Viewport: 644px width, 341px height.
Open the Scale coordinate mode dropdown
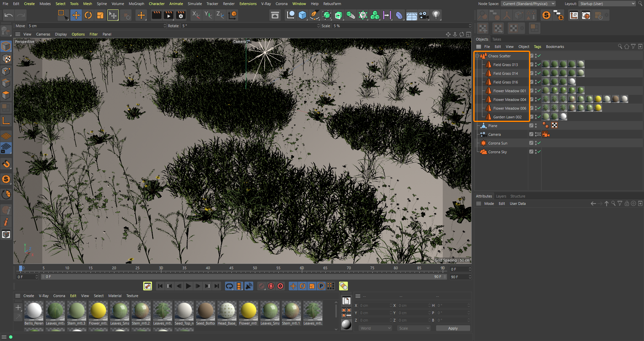[x=414, y=328]
